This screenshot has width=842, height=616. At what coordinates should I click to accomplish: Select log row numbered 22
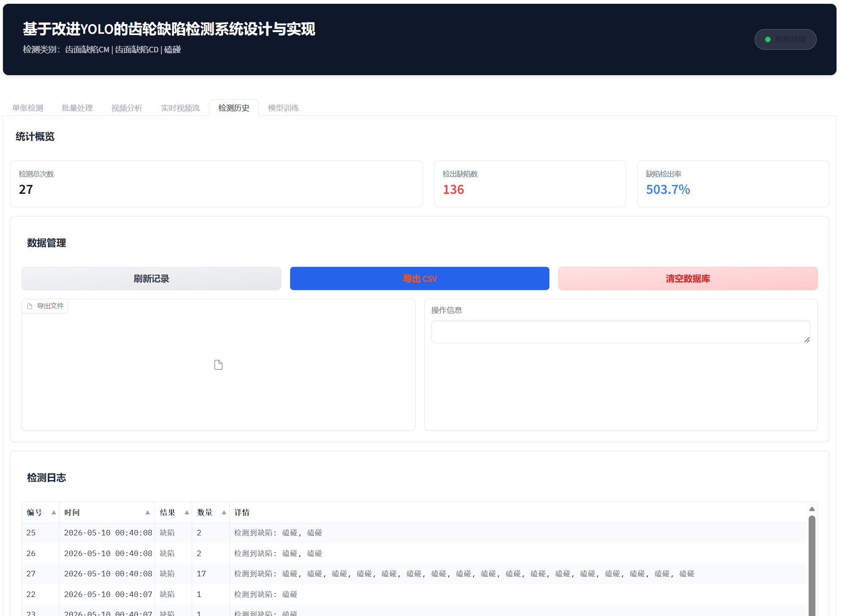click(x=415, y=594)
